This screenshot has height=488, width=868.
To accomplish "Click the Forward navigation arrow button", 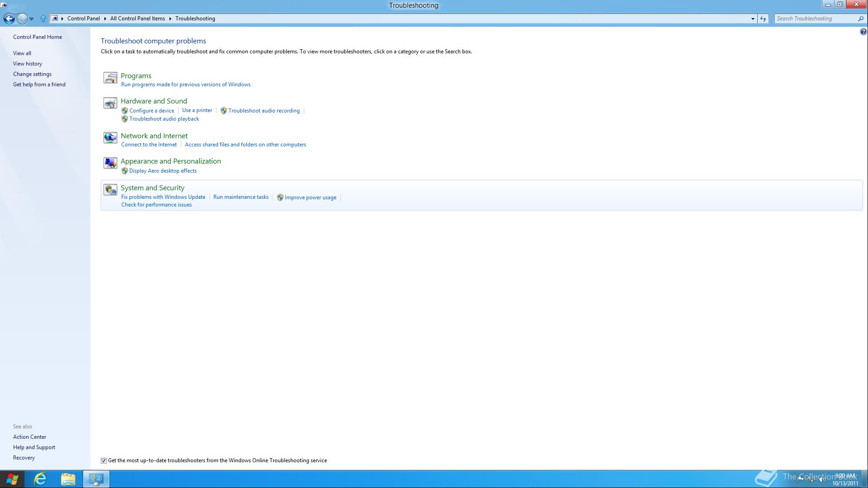I will (22, 19).
